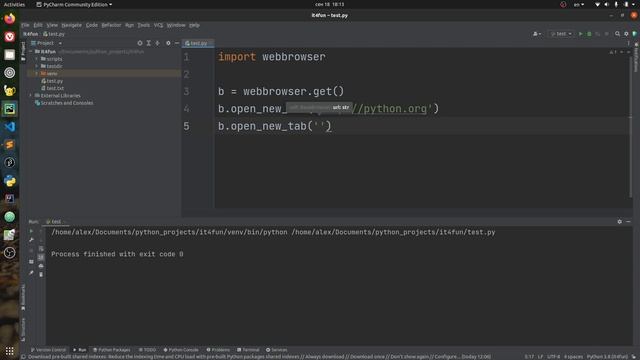
Task: Toggle scroll to end in Run console
Action: (x=41, y=257)
